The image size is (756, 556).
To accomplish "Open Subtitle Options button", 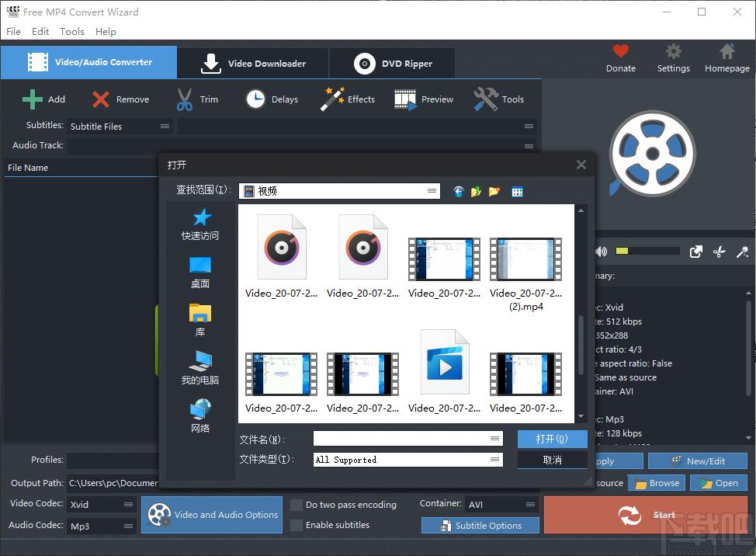I will [x=480, y=526].
